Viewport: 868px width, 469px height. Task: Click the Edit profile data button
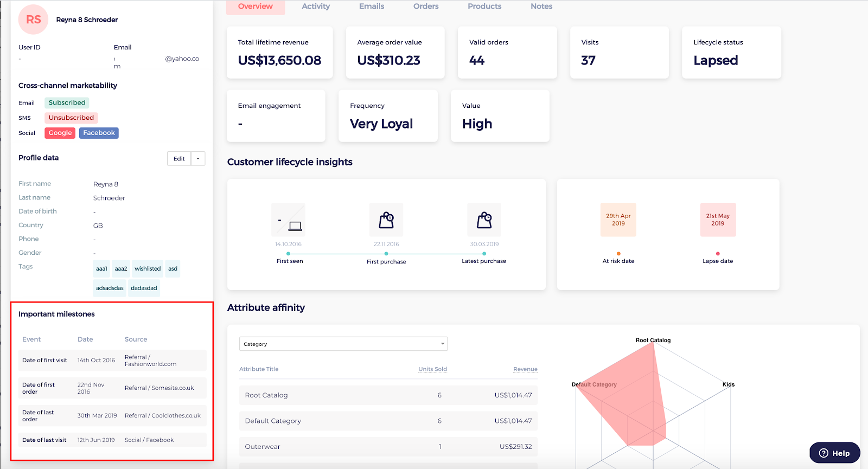coord(179,158)
